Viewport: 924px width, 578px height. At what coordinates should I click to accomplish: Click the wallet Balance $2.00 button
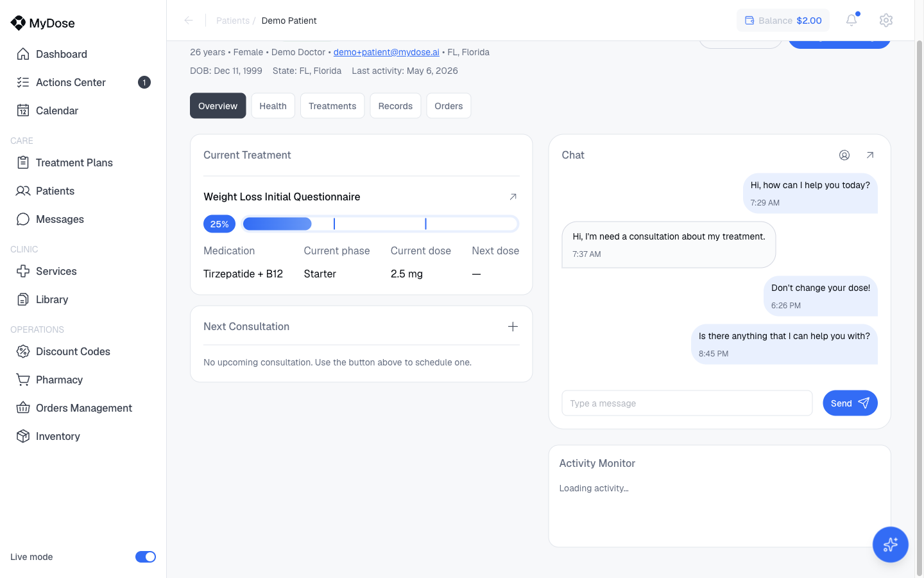click(x=783, y=21)
